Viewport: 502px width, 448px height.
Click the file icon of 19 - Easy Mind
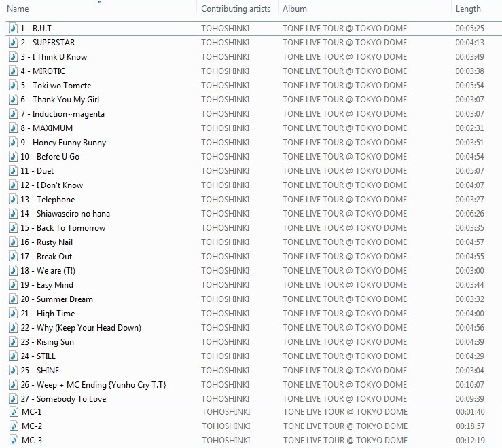(13, 285)
